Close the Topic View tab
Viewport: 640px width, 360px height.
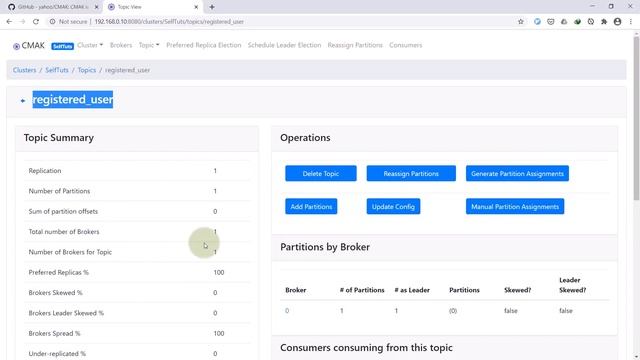pyautogui.click(x=196, y=7)
